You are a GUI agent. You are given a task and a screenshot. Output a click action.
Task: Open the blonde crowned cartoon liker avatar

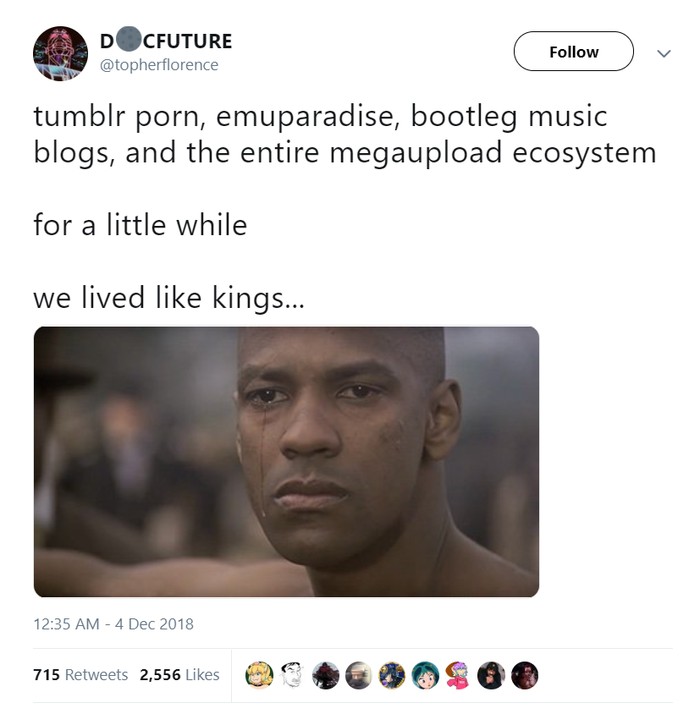pos(259,675)
